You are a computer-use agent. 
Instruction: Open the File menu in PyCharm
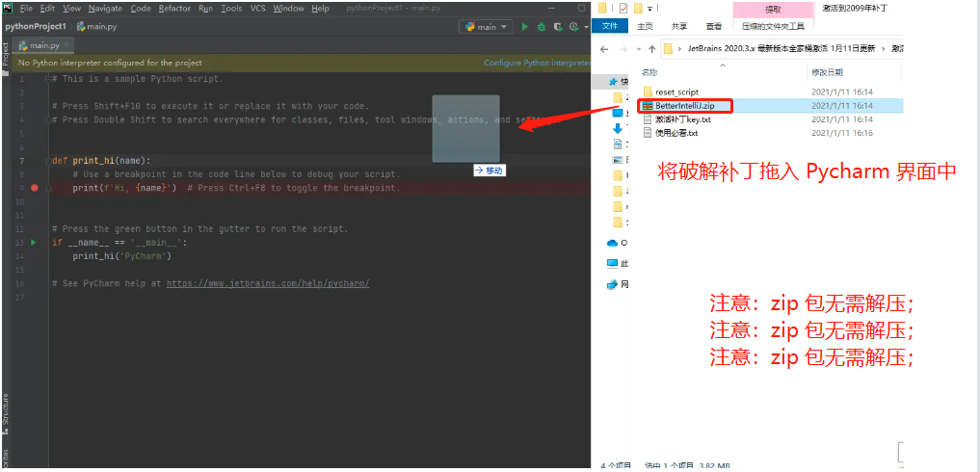[26, 9]
